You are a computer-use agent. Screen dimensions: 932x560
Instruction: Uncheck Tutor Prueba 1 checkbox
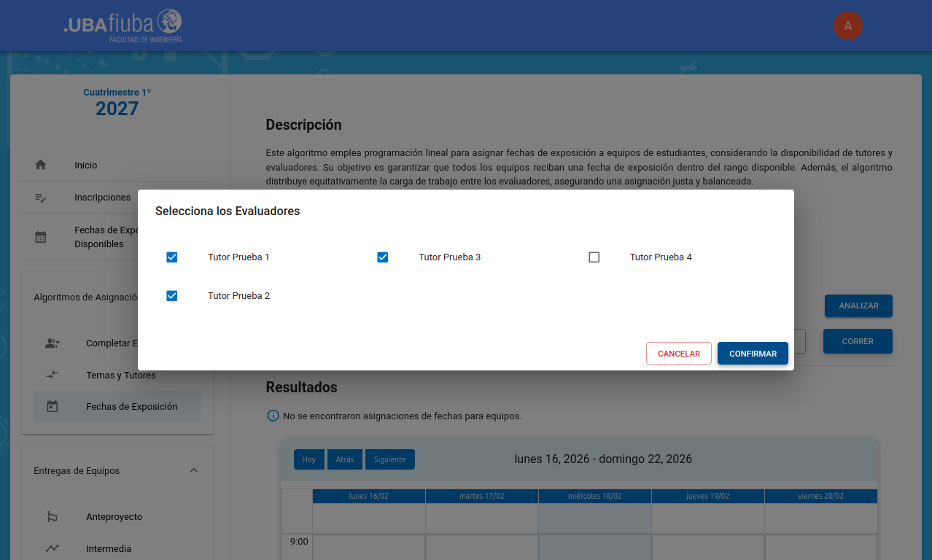172,257
